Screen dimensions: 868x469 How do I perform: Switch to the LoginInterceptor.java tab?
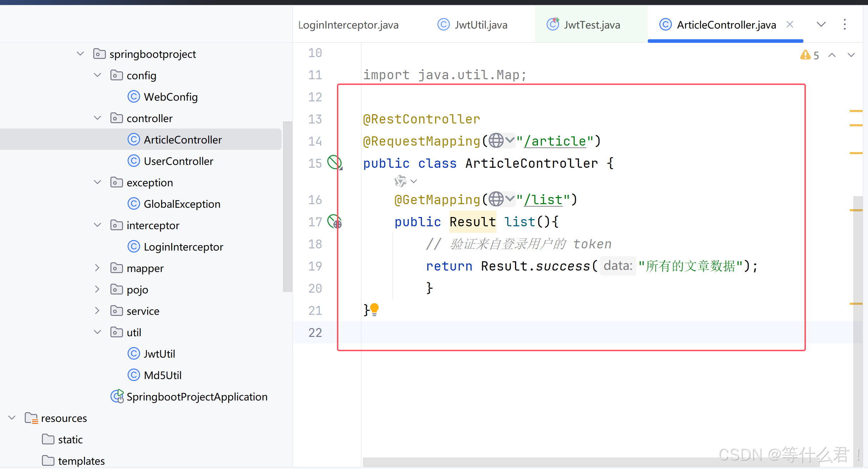[x=348, y=25]
